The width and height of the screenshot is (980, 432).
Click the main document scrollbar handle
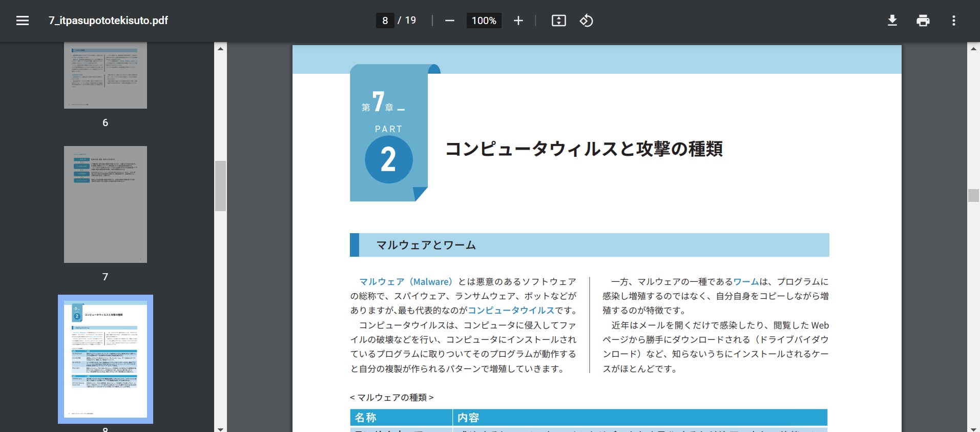pyautogui.click(x=973, y=195)
